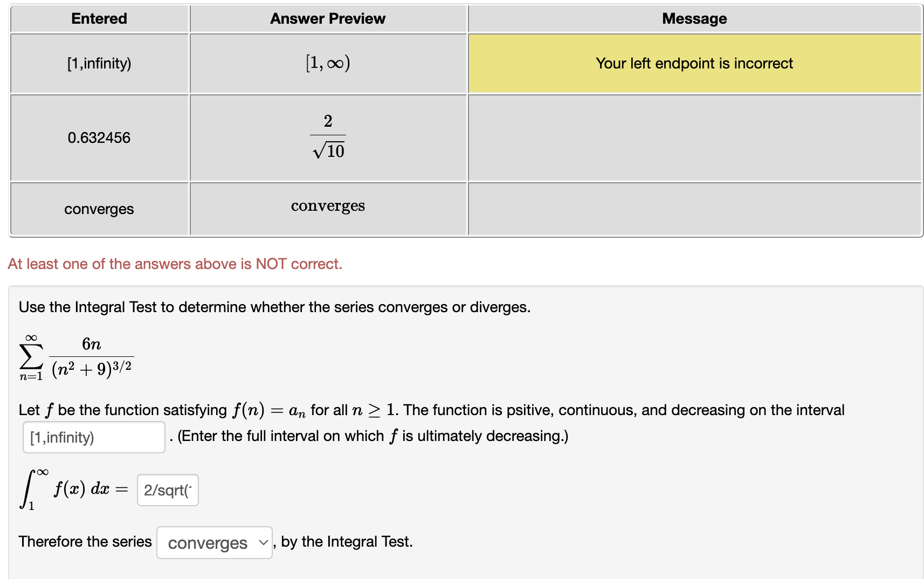The width and height of the screenshot is (924, 579).
Task: Click the Message column header
Action: click(693, 18)
